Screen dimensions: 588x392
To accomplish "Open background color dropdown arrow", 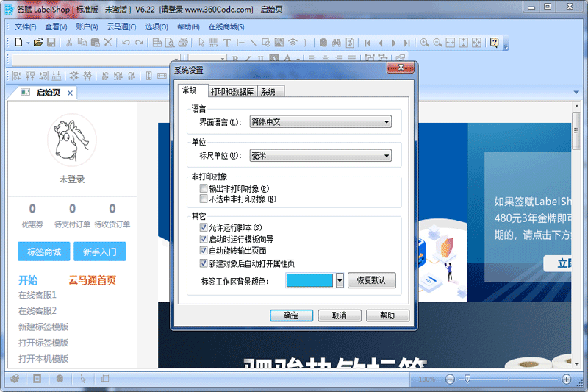I will [x=340, y=280].
